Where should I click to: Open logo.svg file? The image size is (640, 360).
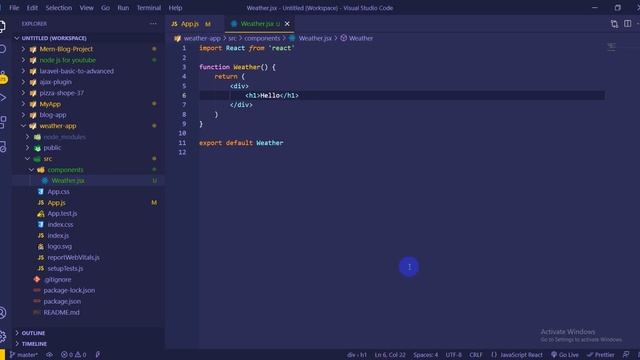pyautogui.click(x=60, y=247)
